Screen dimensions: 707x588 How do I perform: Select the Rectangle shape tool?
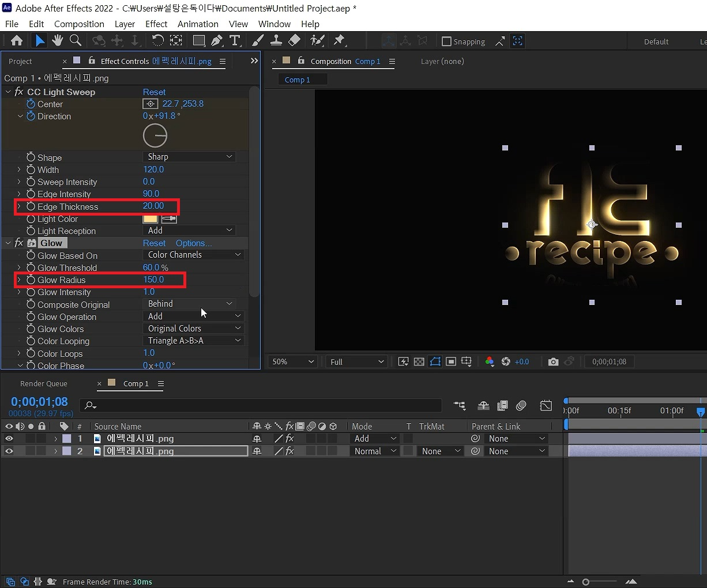click(199, 41)
